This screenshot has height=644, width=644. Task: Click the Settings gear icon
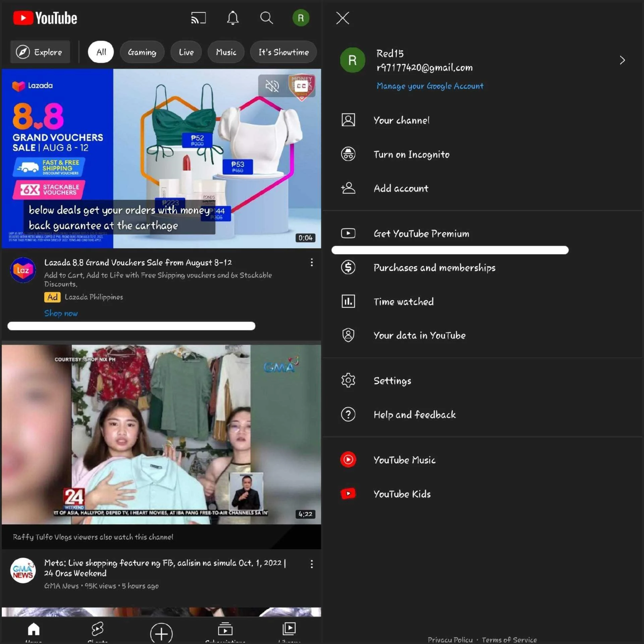(348, 380)
